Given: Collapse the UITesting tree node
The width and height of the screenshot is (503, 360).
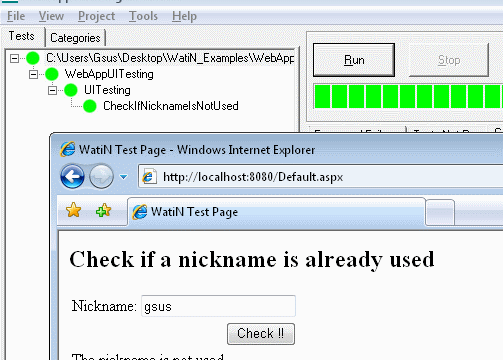Looking at the screenshot, I should click(x=52, y=90).
